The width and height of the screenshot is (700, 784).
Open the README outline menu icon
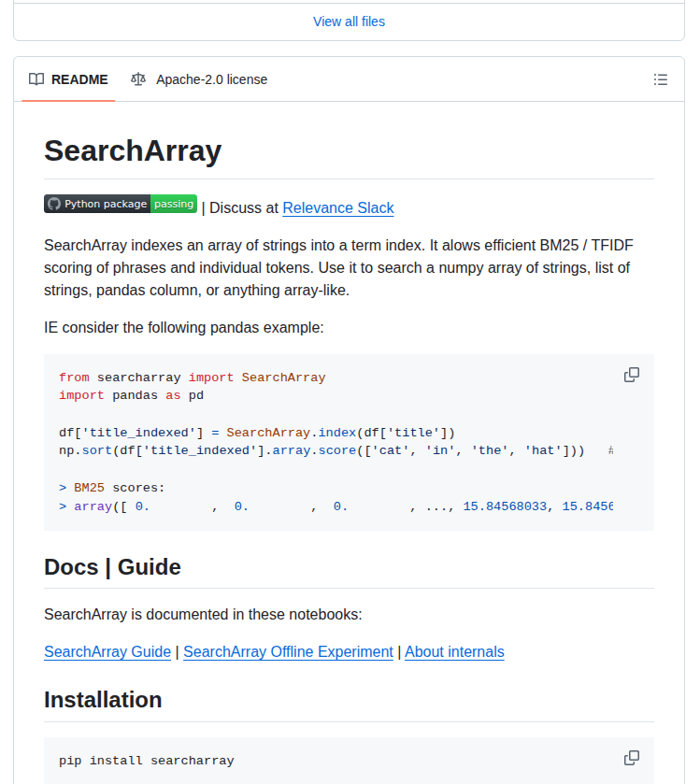[x=661, y=79]
